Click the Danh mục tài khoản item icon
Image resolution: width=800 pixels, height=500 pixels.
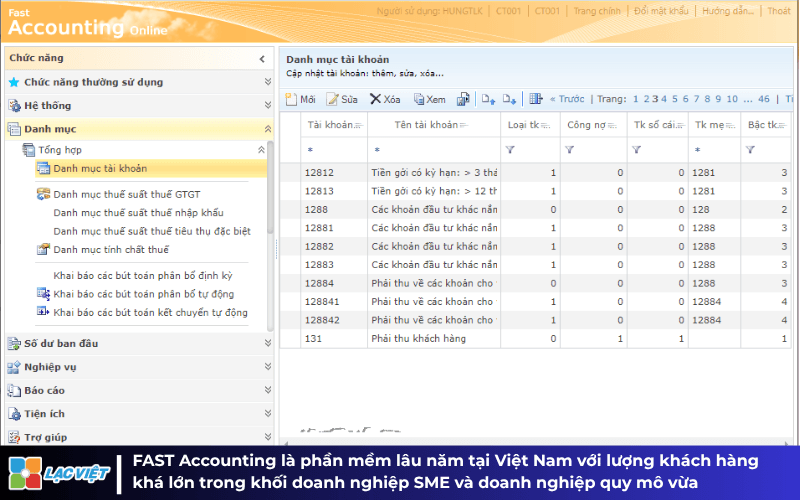pos(44,168)
